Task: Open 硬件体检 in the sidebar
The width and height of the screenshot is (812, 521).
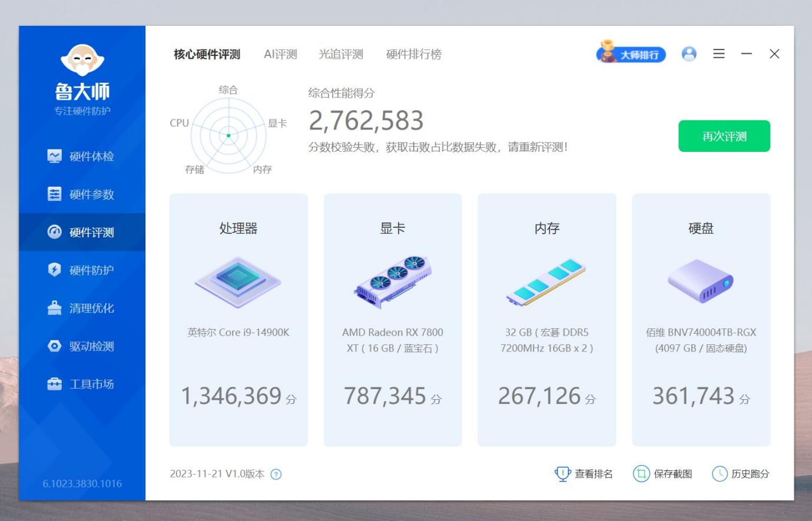Action: 82,156
